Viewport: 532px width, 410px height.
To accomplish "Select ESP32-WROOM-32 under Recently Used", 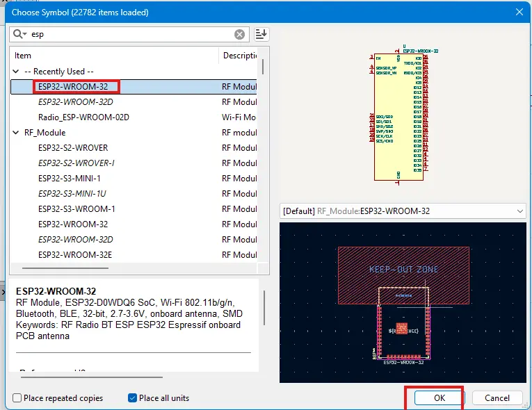I will click(x=134, y=87).
